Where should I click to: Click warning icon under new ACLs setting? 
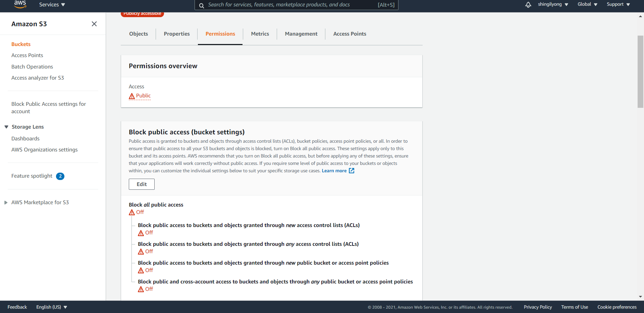pyautogui.click(x=141, y=233)
